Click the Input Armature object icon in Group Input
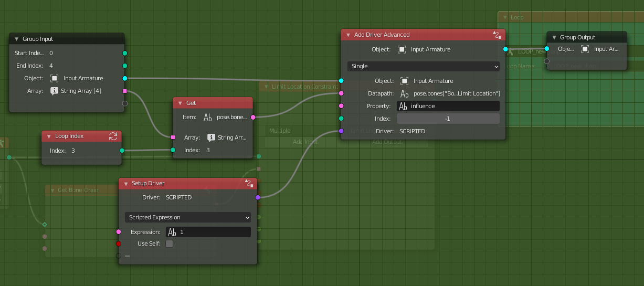The width and height of the screenshot is (644, 286). point(54,78)
